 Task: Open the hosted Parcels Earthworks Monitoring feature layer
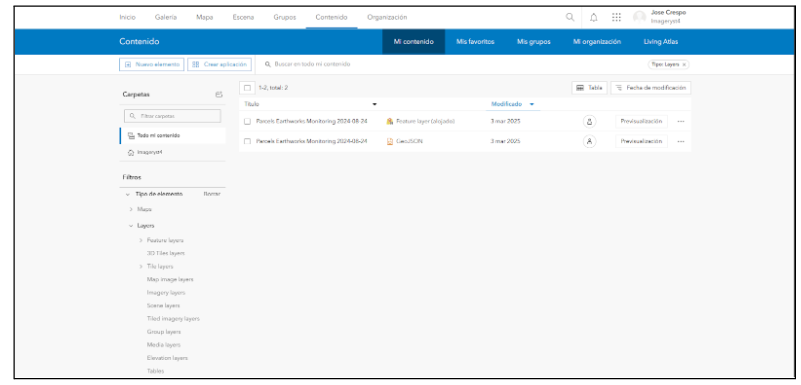312,122
